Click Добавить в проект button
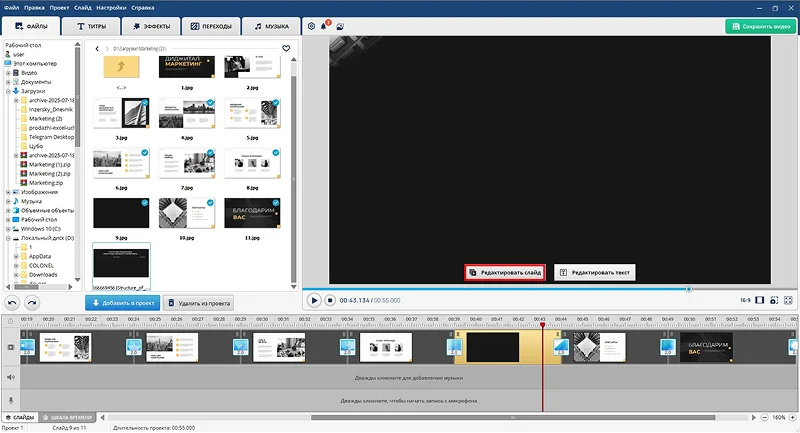800x433 pixels. (x=123, y=303)
